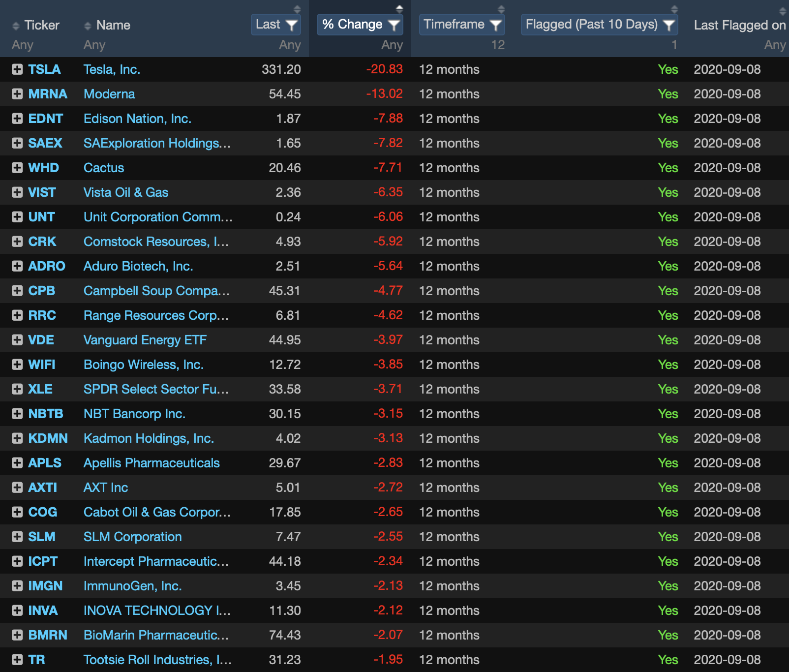Click the plus icon beside COG

pos(17,512)
